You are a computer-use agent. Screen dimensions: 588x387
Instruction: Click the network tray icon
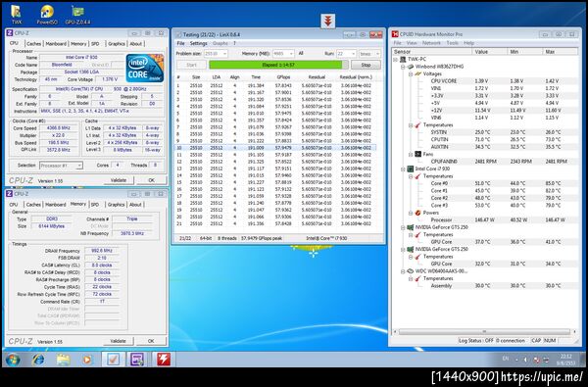click(546, 360)
